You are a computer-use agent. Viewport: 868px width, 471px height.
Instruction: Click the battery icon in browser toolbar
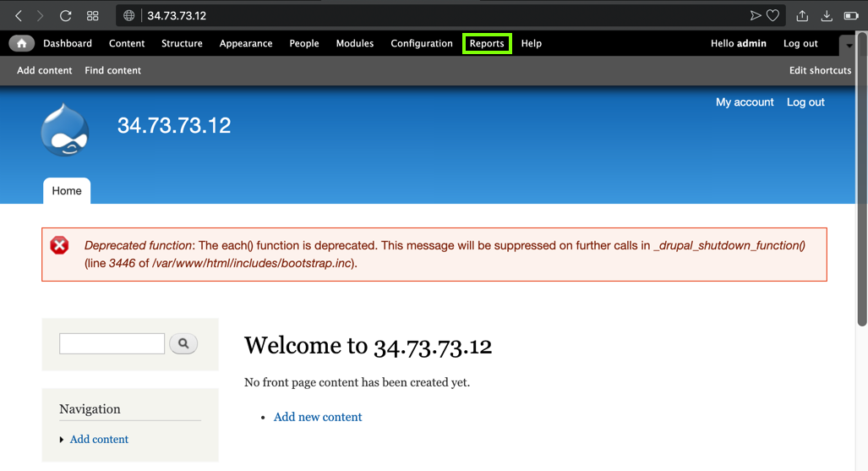851,15
